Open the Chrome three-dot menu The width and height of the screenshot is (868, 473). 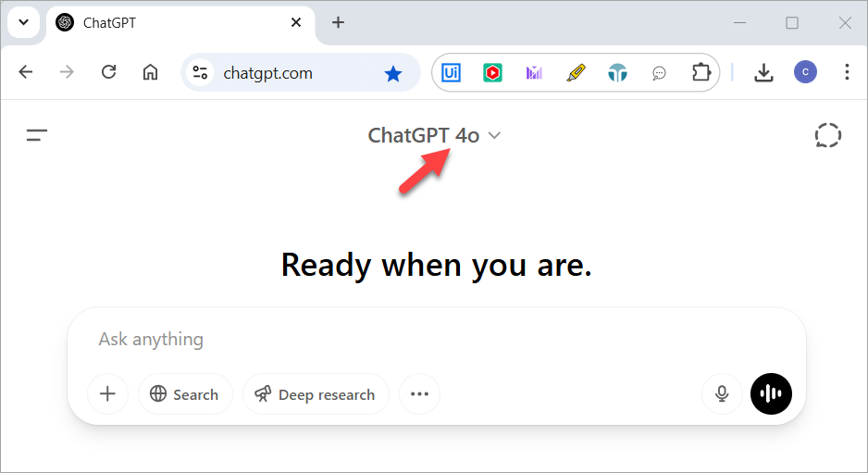(x=847, y=72)
